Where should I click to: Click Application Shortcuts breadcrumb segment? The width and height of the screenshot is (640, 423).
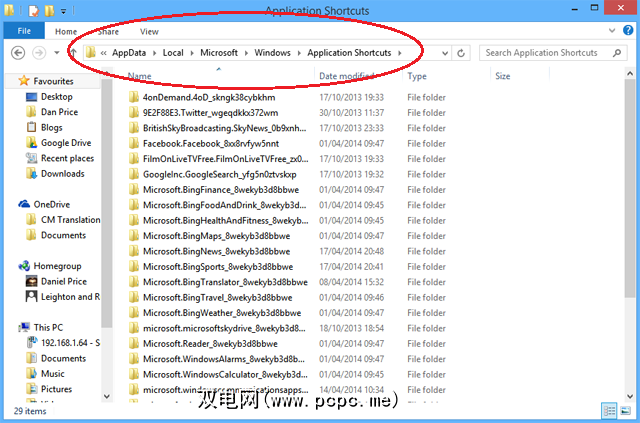pos(349,53)
